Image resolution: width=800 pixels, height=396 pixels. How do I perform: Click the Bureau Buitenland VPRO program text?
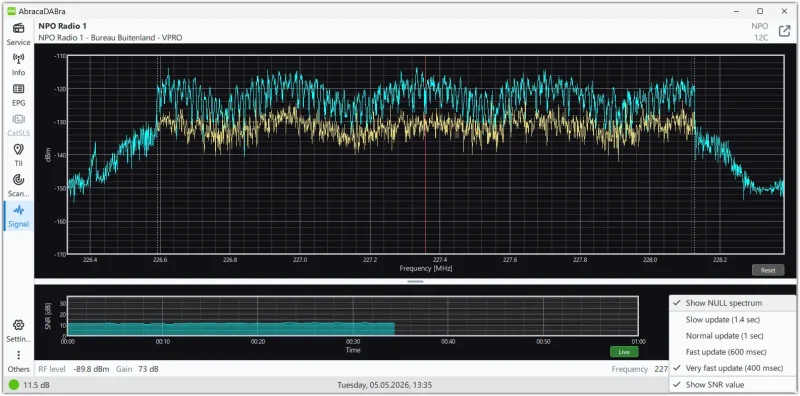click(x=110, y=38)
